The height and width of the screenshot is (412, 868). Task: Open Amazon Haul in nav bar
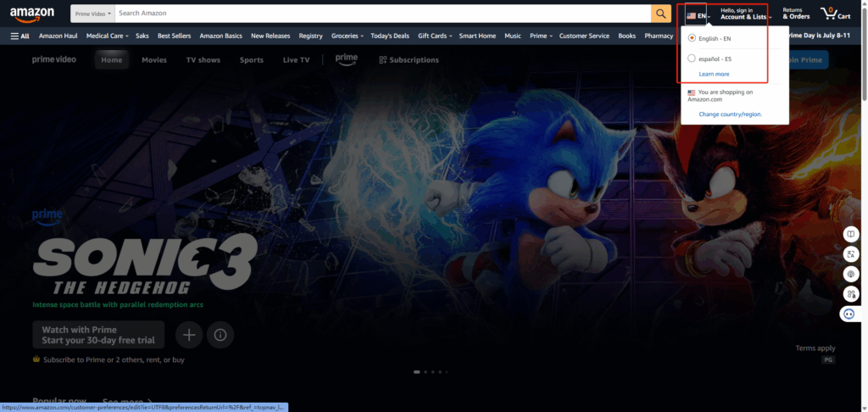pyautogui.click(x=58, y=36)
